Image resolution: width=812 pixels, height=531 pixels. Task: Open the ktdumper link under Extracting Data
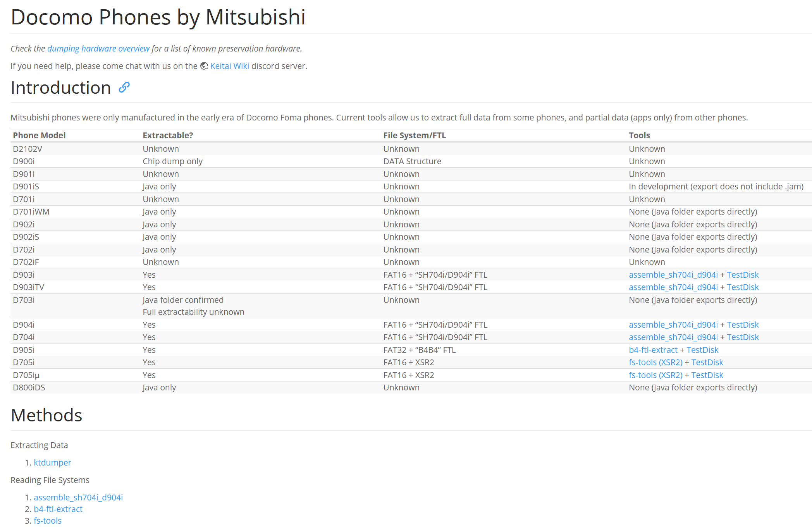pyautogui.click(x=52, y=463)
